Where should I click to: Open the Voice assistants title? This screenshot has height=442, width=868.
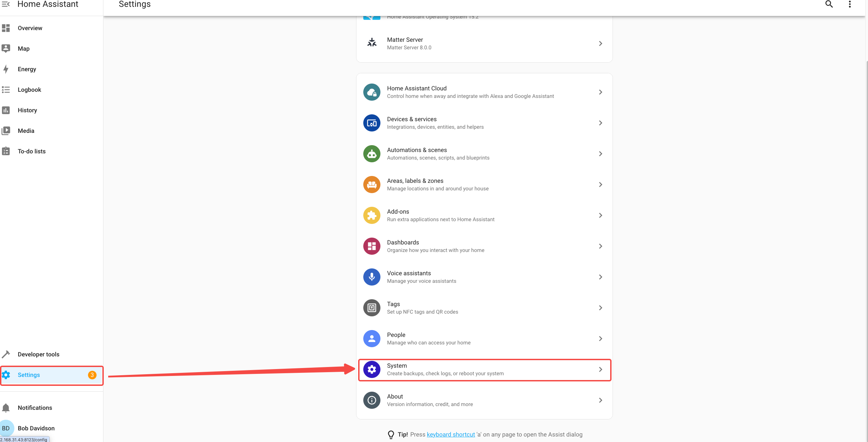tap(409, 273)
